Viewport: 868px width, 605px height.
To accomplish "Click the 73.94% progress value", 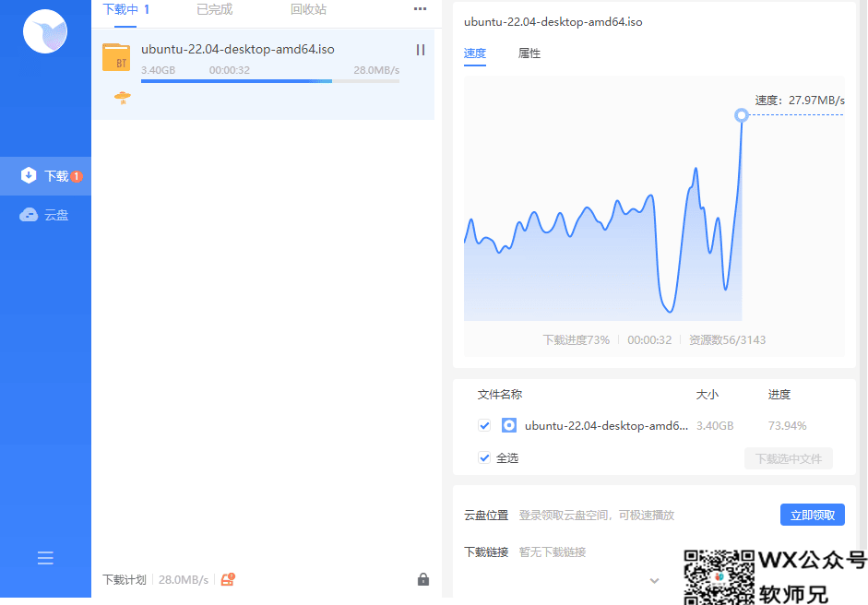I will coord(787,426).
